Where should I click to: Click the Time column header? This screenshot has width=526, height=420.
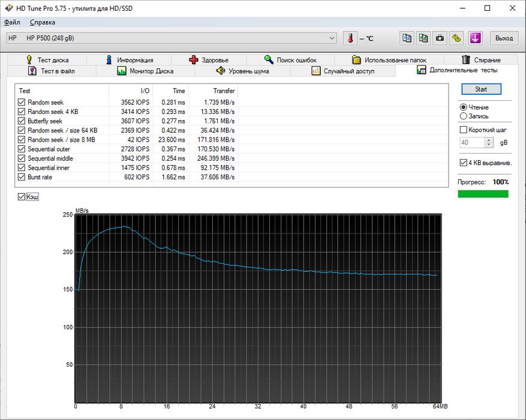pos(171,91)
